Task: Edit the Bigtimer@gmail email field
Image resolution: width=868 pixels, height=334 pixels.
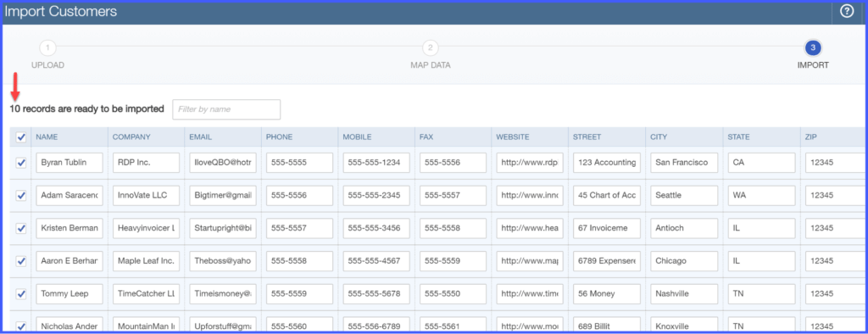Action: click(223, 196)
